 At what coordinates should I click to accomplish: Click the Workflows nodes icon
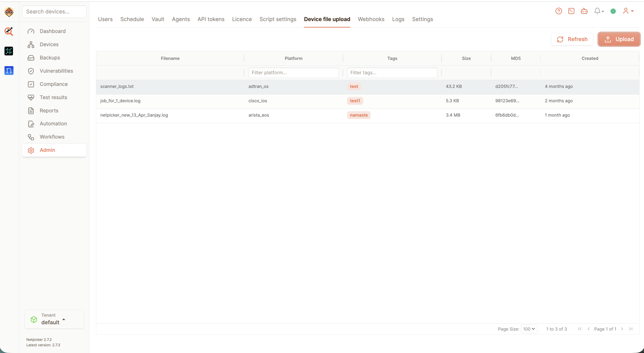tap(31, 137)
